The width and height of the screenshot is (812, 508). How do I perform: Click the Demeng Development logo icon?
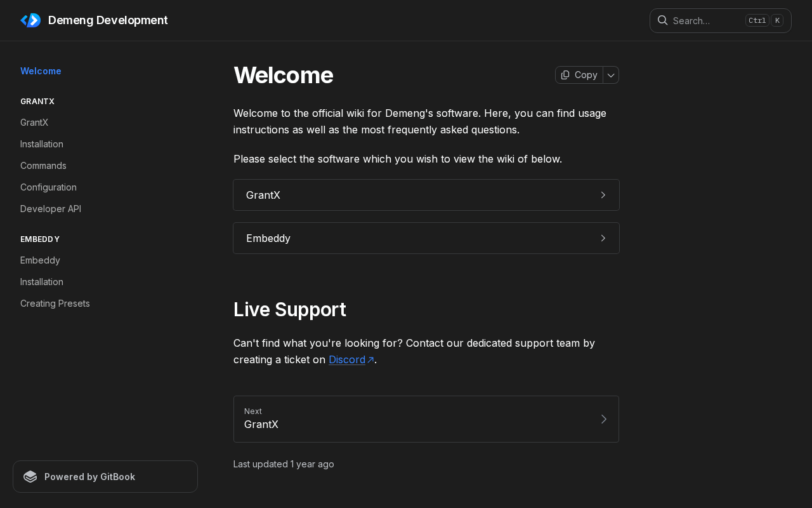(30, 20)
